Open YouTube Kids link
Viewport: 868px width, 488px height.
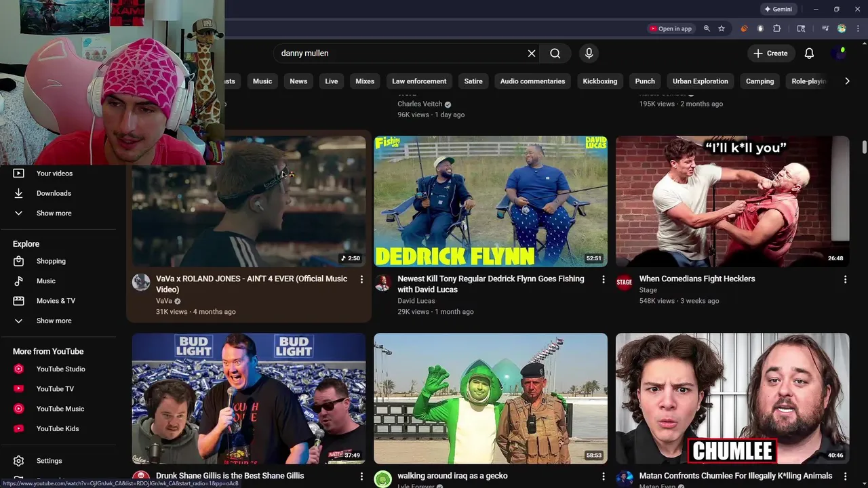coord(58,428)
